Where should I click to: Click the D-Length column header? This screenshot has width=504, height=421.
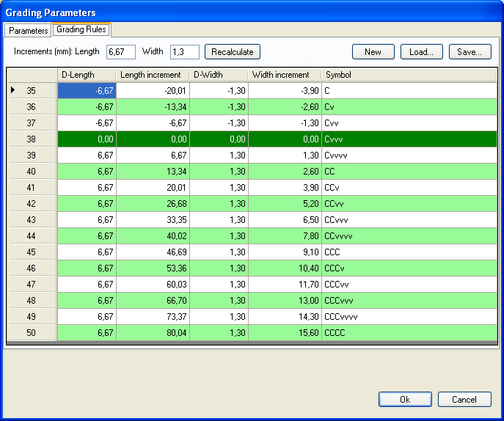point(87,75)
